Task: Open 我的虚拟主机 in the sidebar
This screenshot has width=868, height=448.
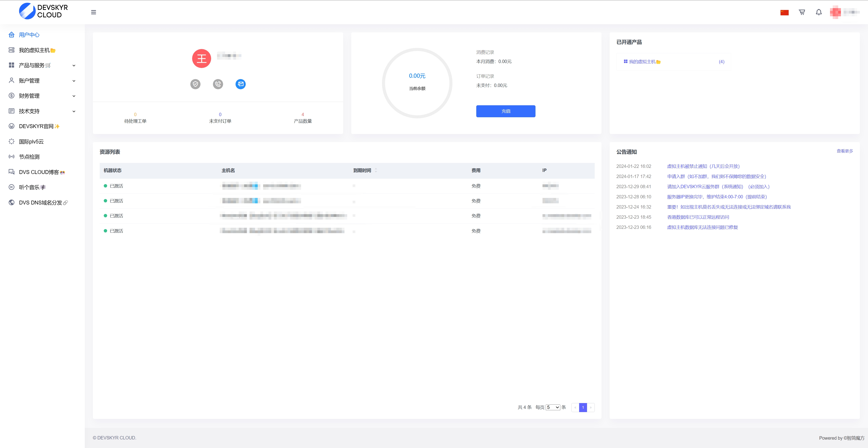Action: [x=34, y=50]
